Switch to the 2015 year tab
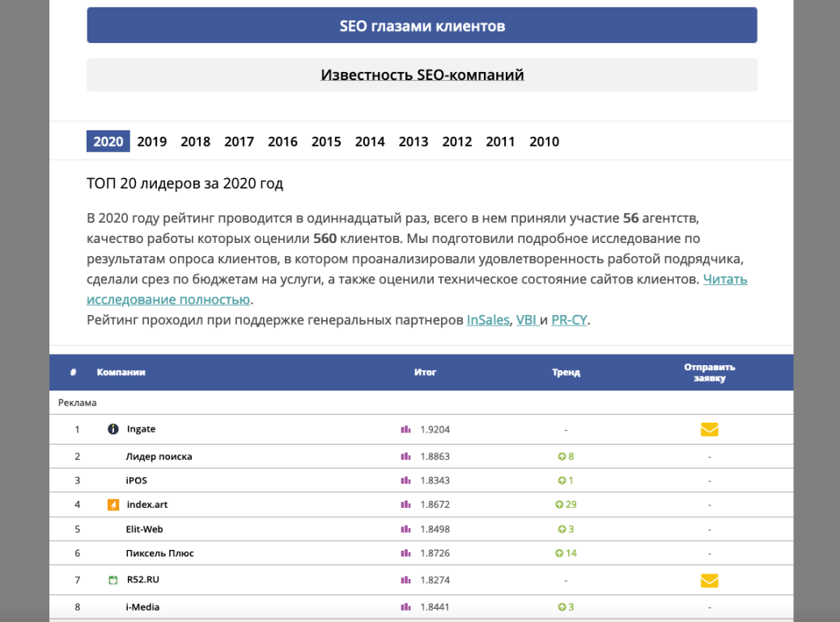 tap(326, 142)
